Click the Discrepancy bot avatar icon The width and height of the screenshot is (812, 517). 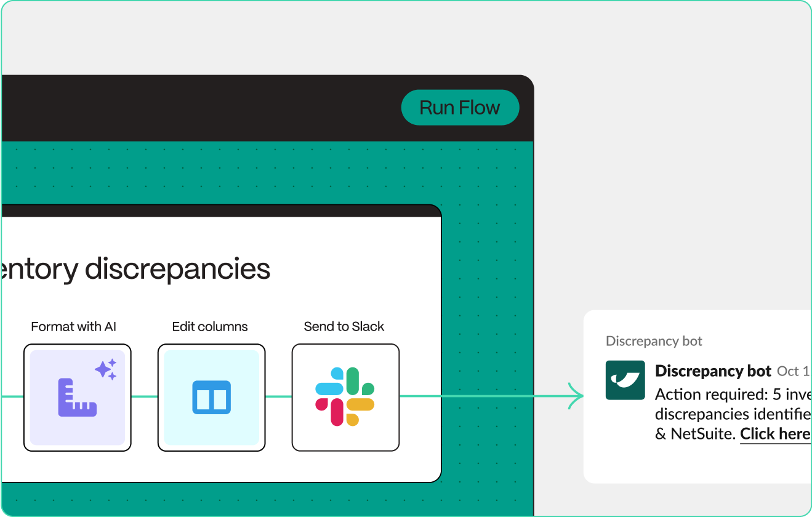625,380
